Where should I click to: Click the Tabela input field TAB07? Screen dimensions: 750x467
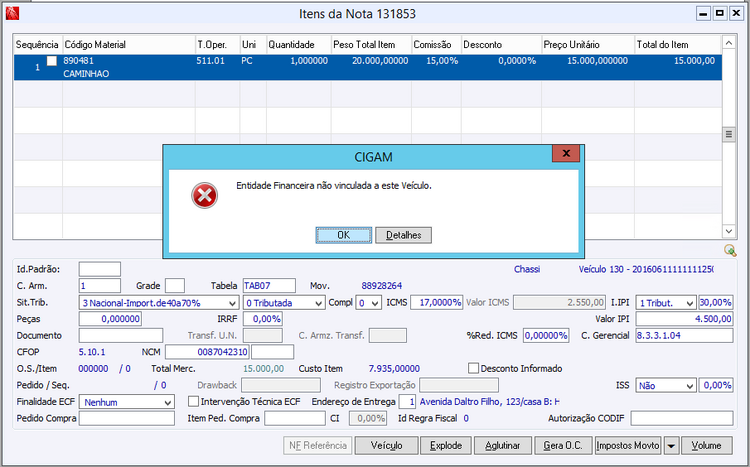coord(269,286)
